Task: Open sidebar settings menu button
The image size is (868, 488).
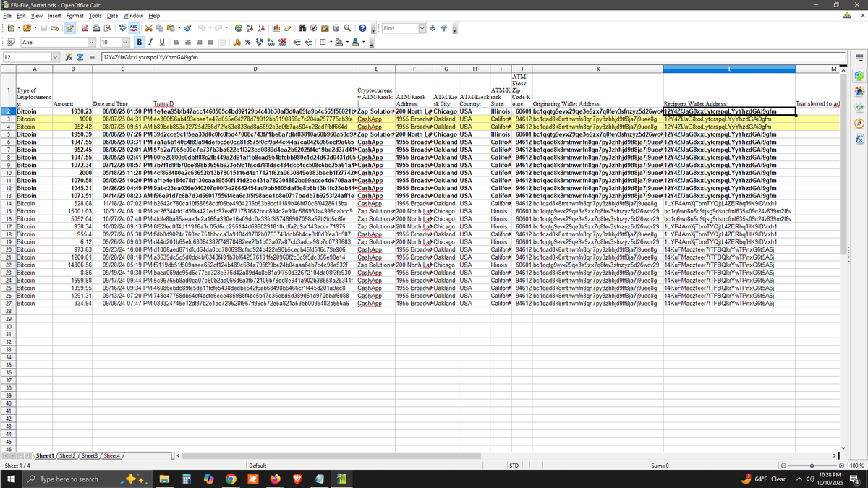Action: 859,58
